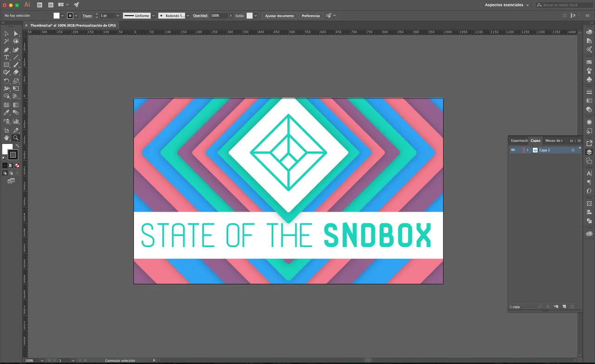The height and width of the screenshot is (364, 595).
Task: Open the Layers panel icon in dock
Action: [x=589, y=152]
